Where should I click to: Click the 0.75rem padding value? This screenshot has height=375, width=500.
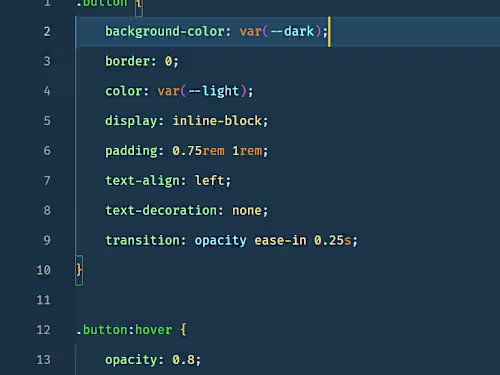[x=198, y=151]
